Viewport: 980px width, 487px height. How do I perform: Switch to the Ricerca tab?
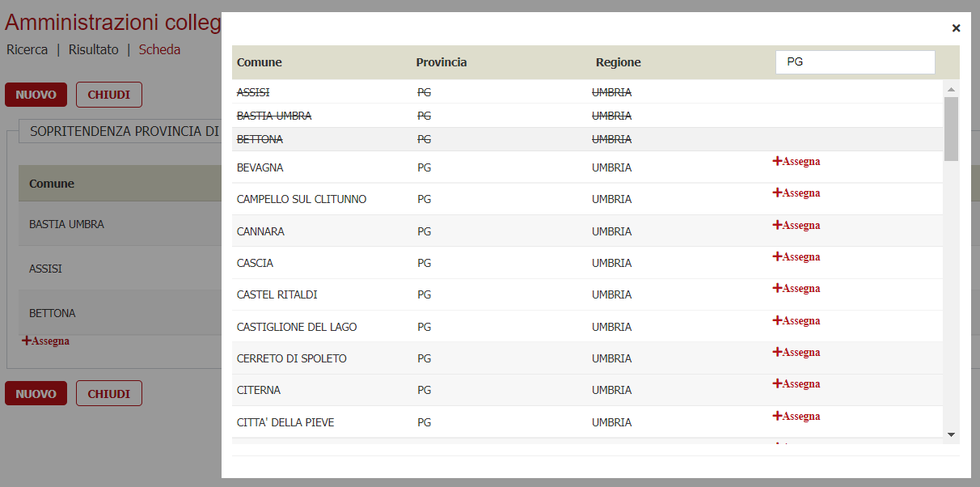click(x=27, y=49)
